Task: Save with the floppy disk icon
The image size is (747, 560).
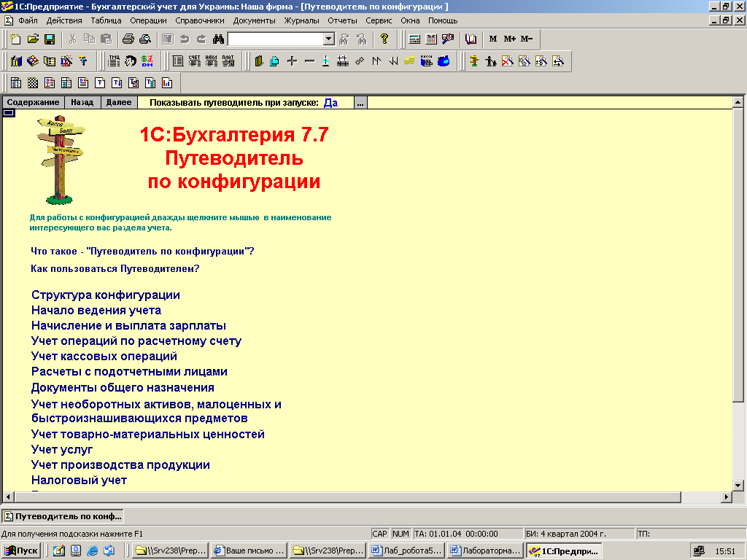Action: pyautogui.click(x=49, y=39)
